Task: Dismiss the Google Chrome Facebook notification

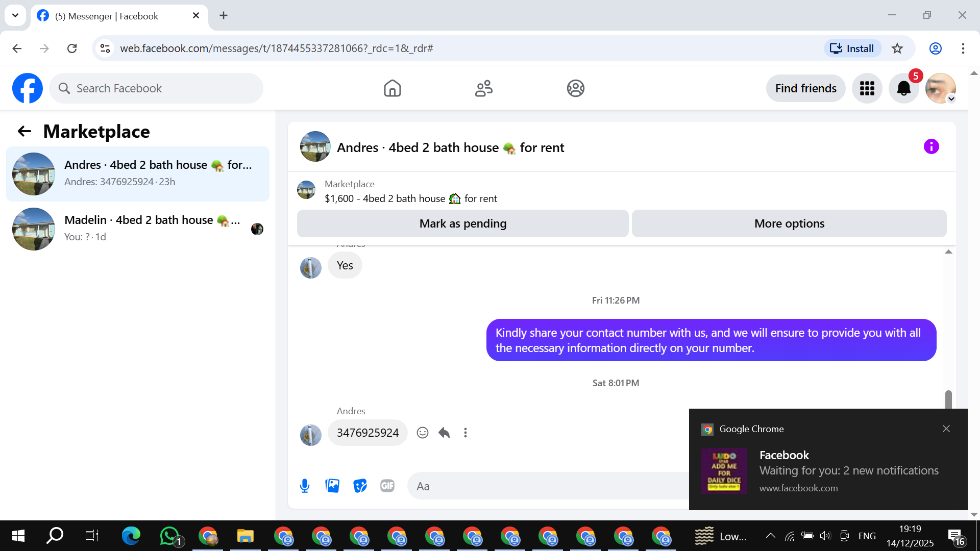Action: point(946,429)
